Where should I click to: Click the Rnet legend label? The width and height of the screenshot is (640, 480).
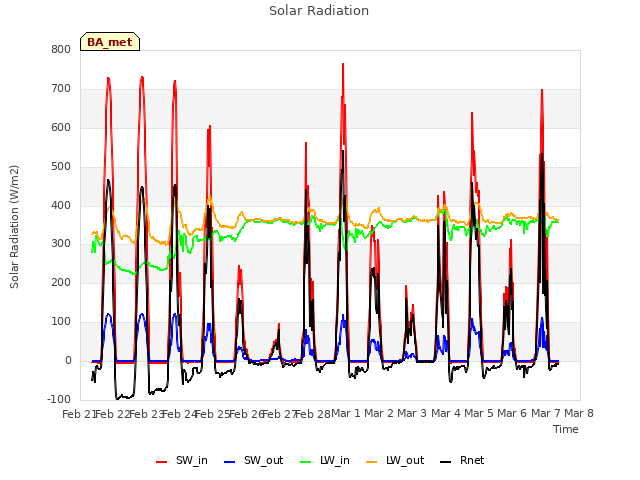click(x=472, y=460)
